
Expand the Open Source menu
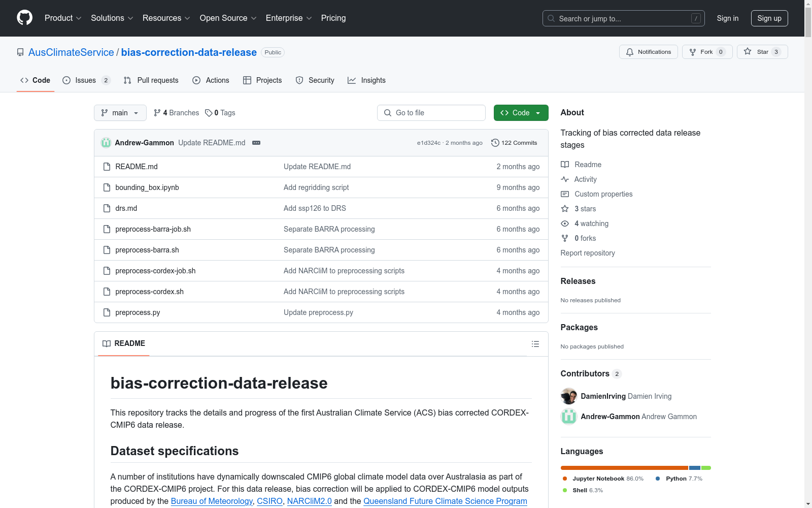pos(228,18)
